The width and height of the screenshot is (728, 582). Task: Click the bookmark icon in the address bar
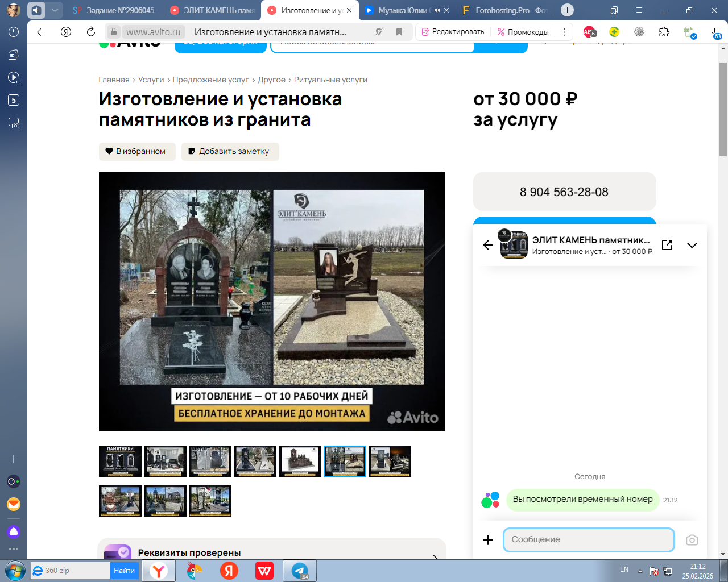coord(399,32)
